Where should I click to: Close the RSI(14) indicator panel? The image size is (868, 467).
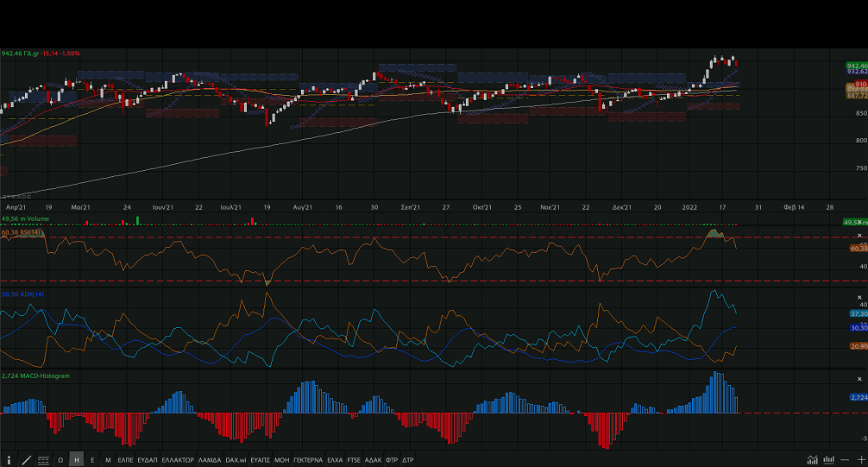tap(859, 236)
